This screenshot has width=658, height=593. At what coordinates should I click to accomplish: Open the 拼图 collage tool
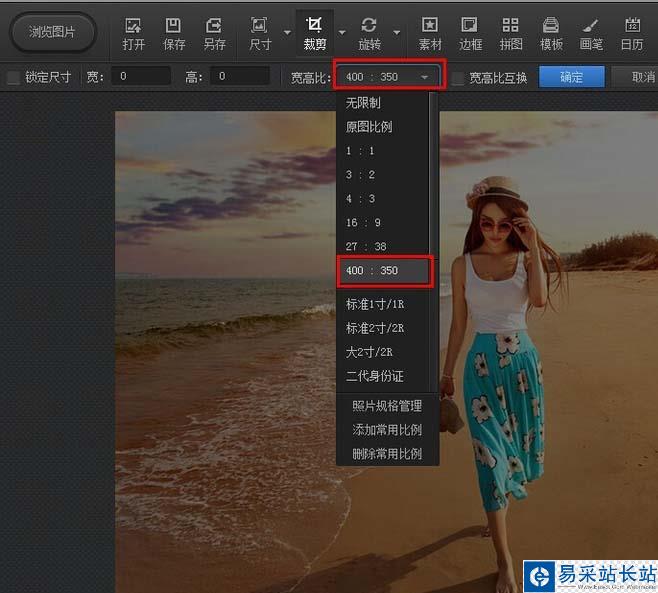(x=511, y=34)
